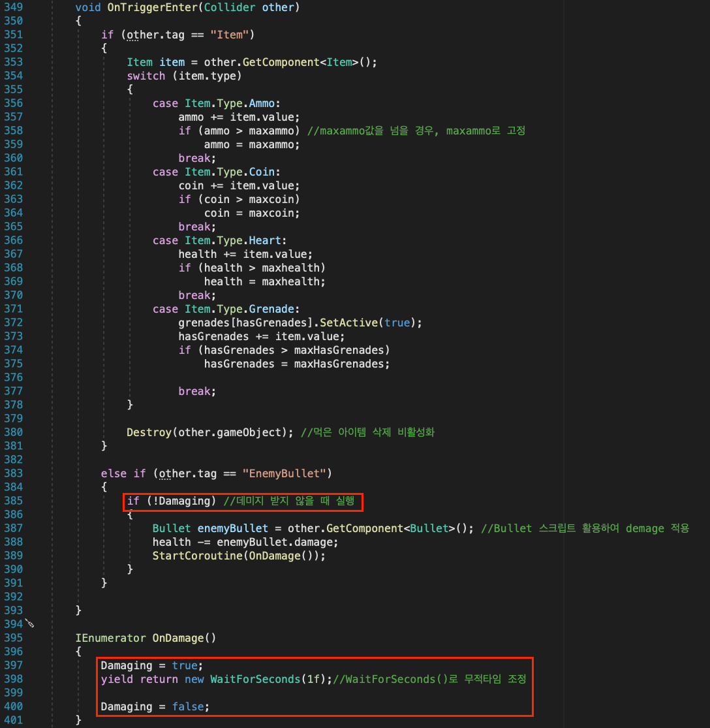Click the 'hasGrenades = maxHasGrenades;' assignment
This screenshot has width=710, height=728.
point(297,364)
